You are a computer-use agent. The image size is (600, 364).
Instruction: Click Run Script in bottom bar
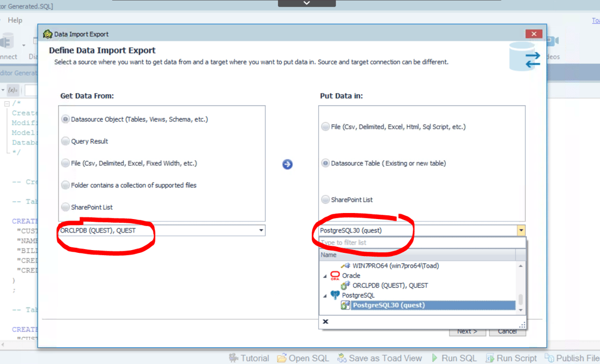[x=511, y=358]
